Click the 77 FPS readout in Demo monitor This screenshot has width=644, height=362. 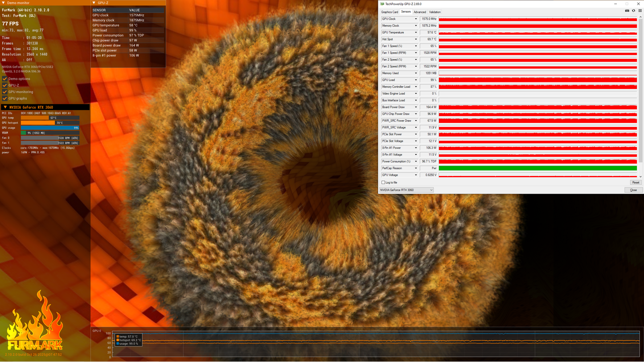(x=10, y=24)
